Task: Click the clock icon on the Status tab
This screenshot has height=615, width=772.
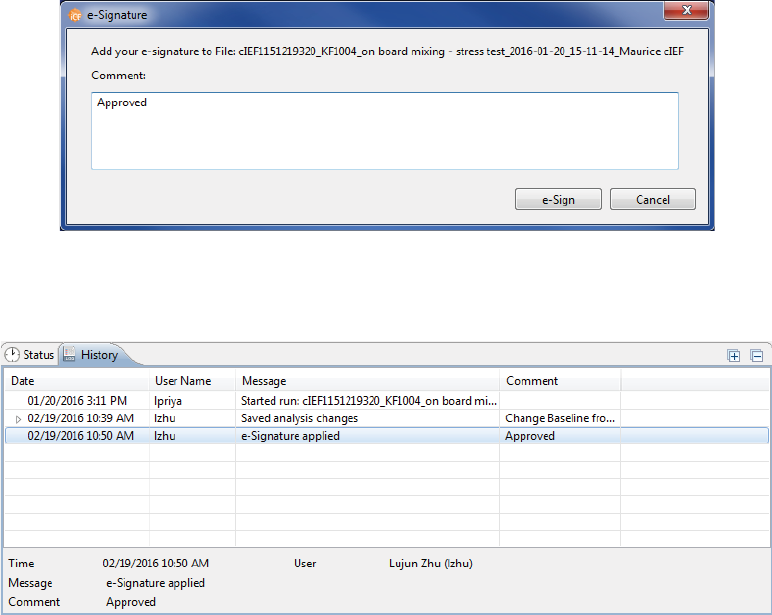Action: pos(12,355)
